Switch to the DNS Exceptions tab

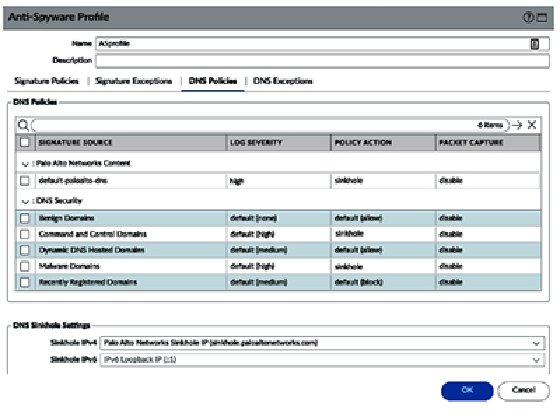click(282, 81)
